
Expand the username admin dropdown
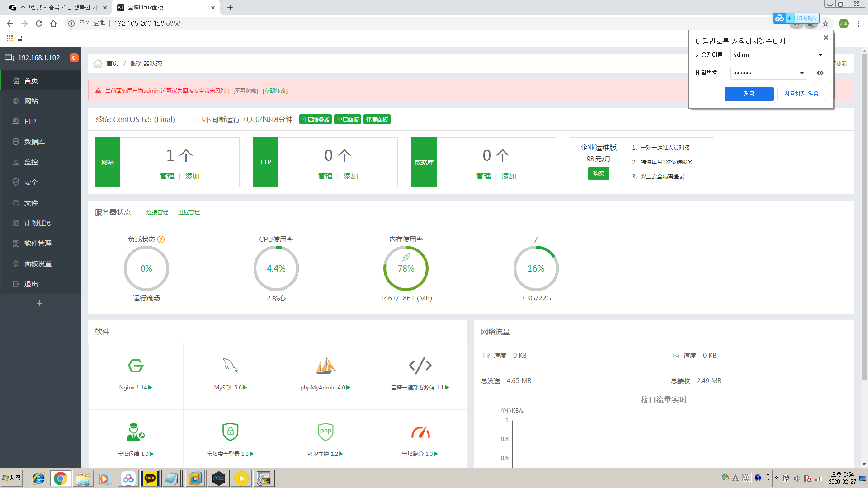820,55
